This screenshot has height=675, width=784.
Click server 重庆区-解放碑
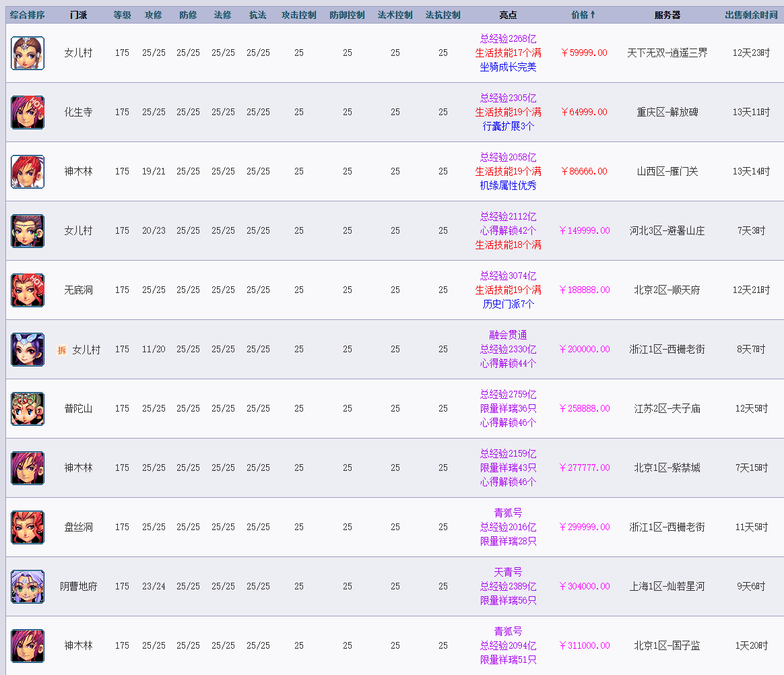pos(667,112)
